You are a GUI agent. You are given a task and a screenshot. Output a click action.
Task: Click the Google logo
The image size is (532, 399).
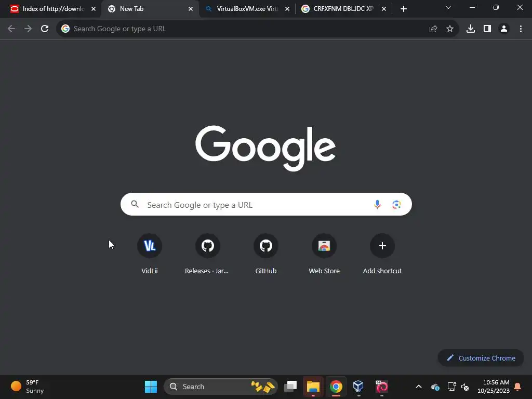265,148
